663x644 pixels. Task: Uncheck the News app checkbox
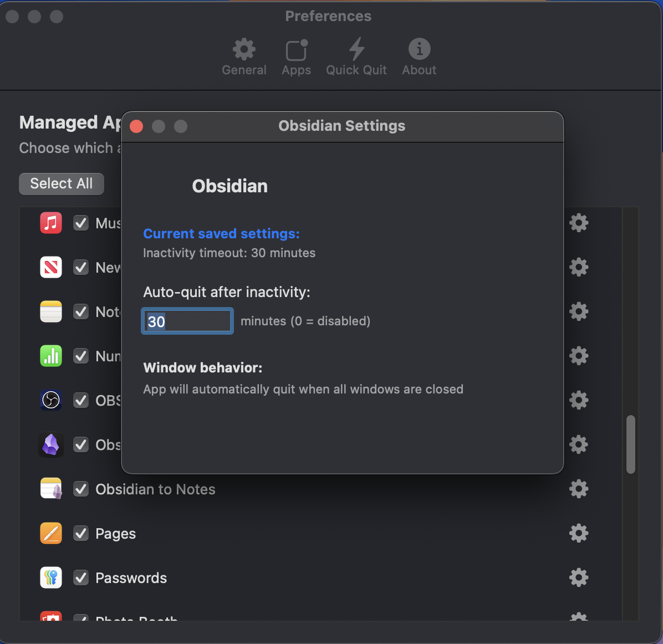click(81, 267)
